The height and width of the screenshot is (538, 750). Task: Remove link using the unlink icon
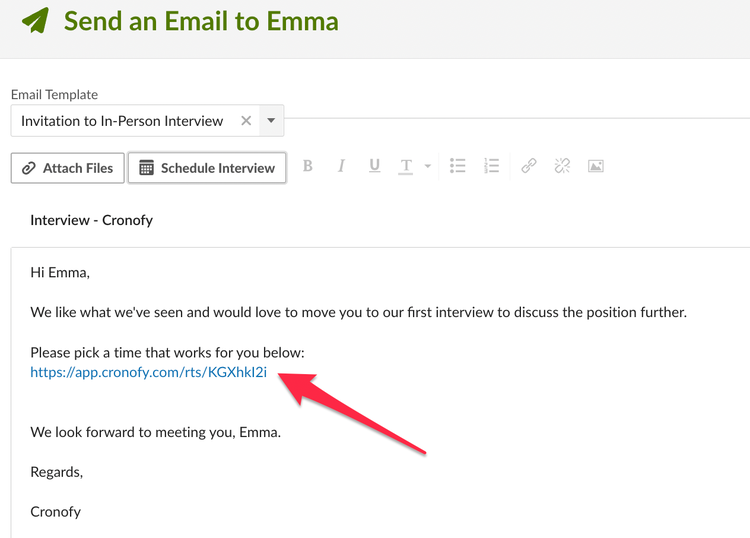pos(562,166)
